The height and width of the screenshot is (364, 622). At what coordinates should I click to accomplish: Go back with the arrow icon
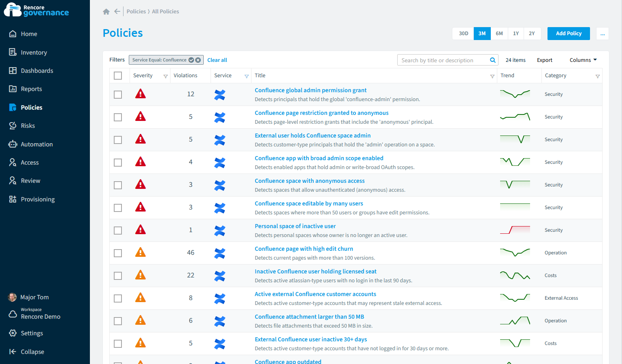[117, 11]
